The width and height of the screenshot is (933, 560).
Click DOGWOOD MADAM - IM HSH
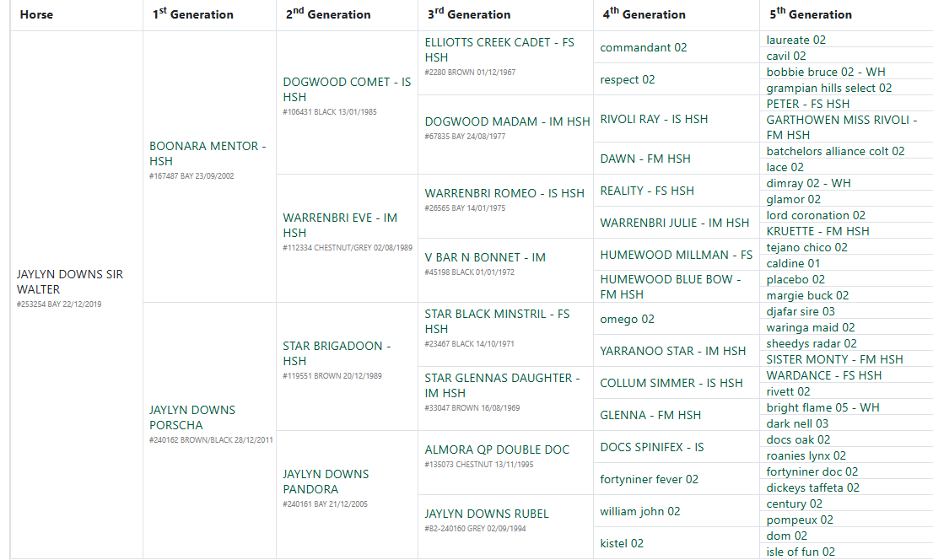(x=507, y=121)
